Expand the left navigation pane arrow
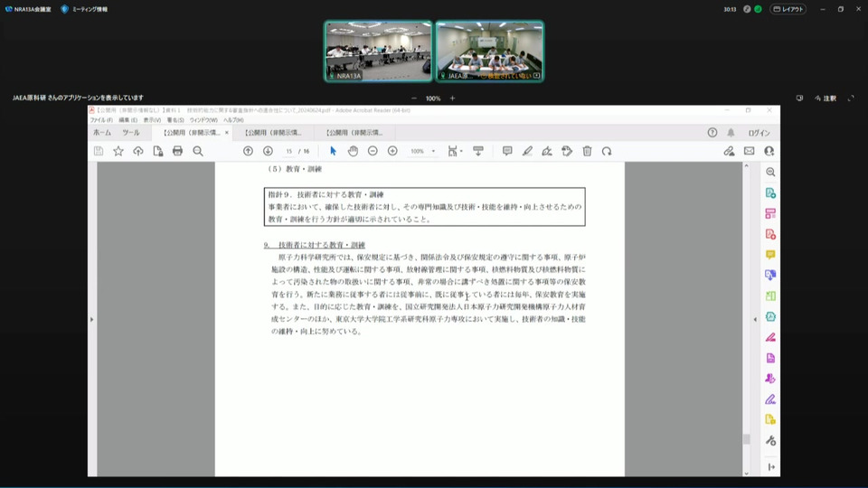 point(92,319)
